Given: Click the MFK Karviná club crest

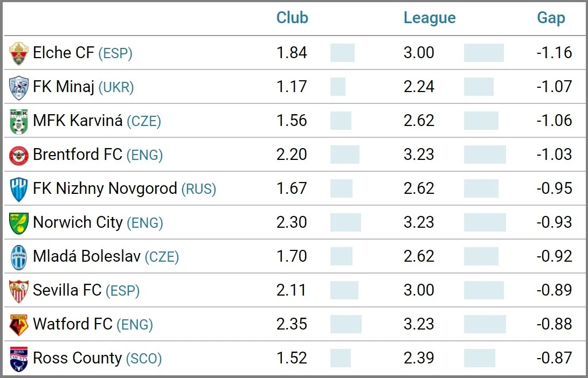Looking at the screenshot, I should [19, 121].
